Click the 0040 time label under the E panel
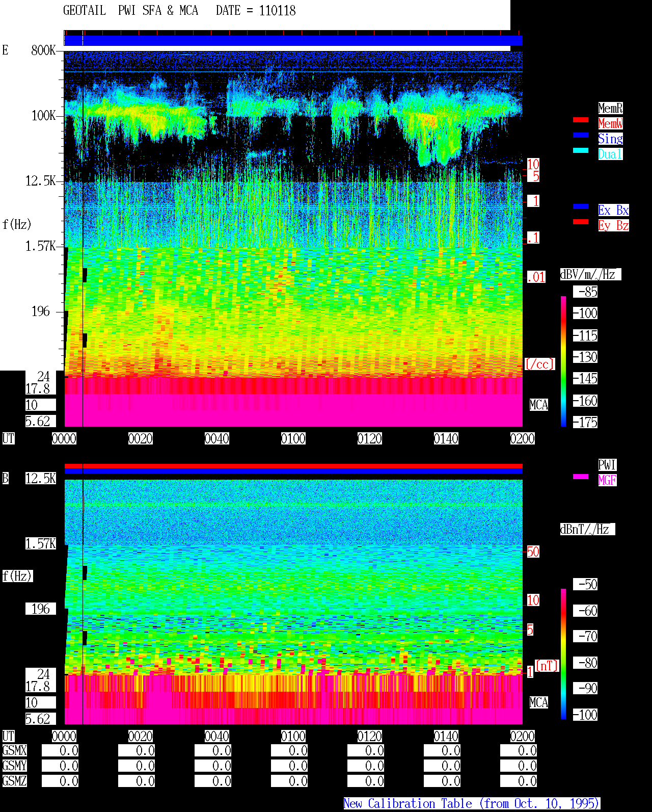The width and height of the screenshot is (652, 812). tap(217, 438)
